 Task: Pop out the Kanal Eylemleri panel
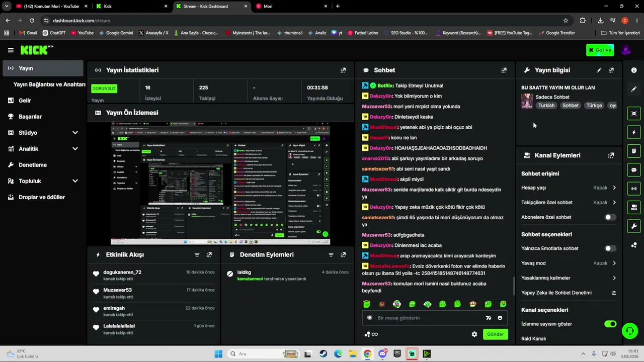(611, 156)
